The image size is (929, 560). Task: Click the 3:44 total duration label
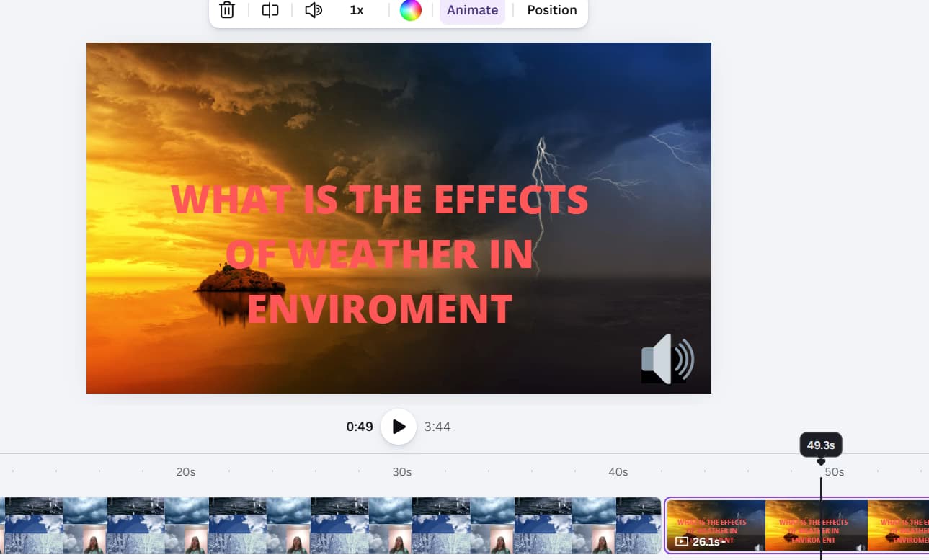437,426
